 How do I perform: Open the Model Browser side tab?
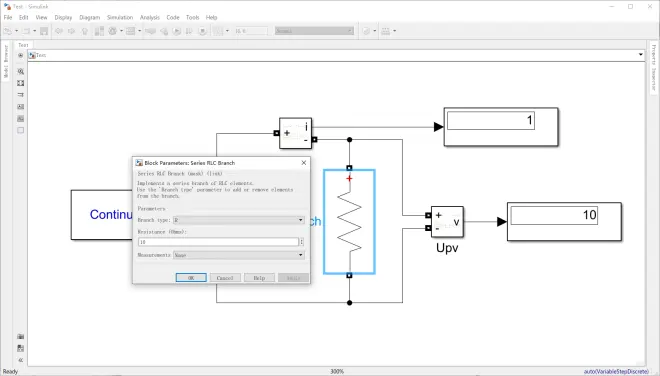[6, 61]
